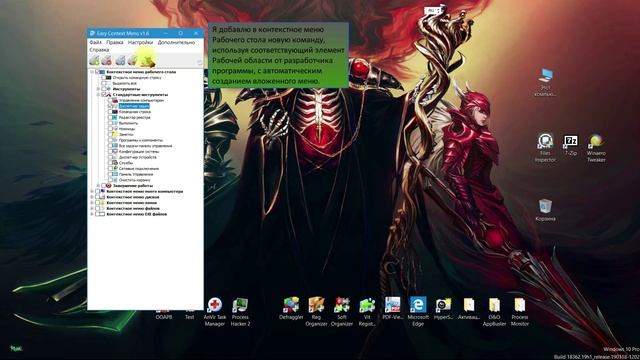Open the HyperSnap desktop icon
Screen dimensions: 640x360
pyautogui.click(x=443, y=309)
